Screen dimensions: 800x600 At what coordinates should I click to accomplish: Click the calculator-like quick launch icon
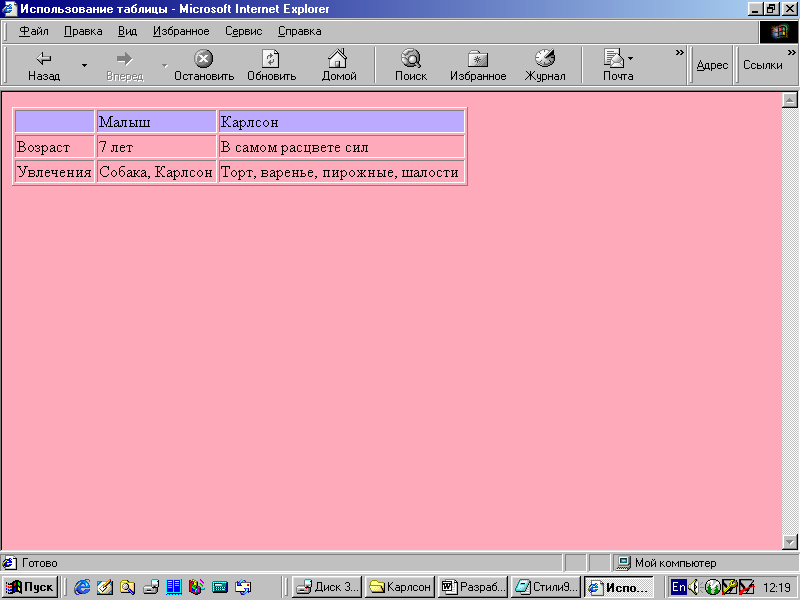(220, 587)
